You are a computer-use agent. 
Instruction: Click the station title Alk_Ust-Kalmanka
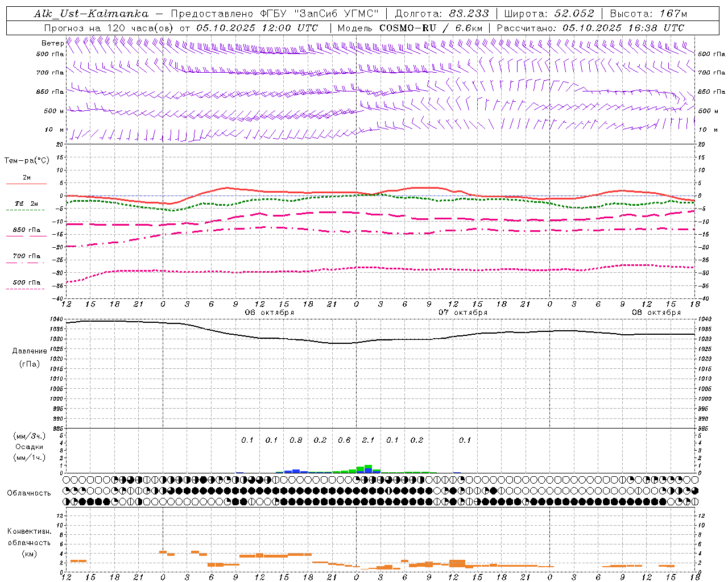click(91, 14)
